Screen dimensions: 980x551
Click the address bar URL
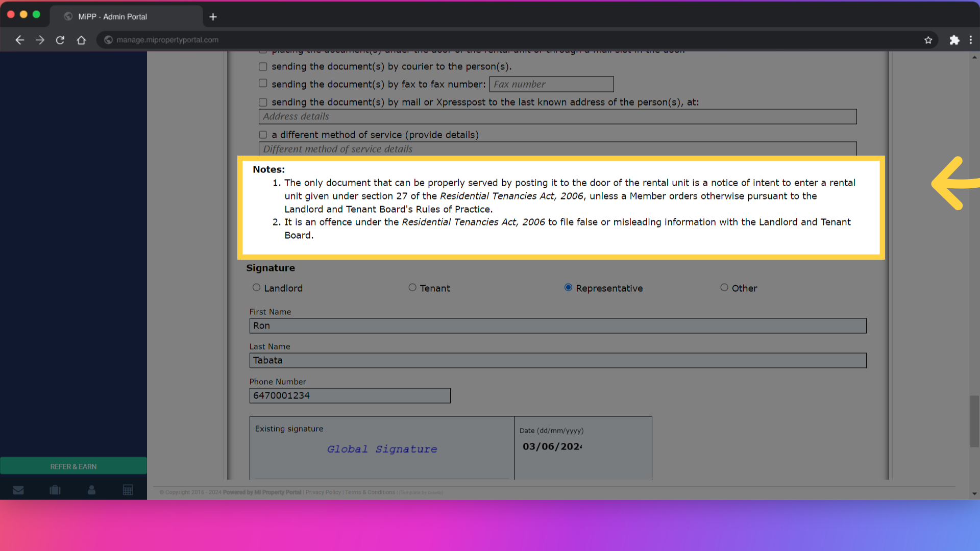[167, 40]
